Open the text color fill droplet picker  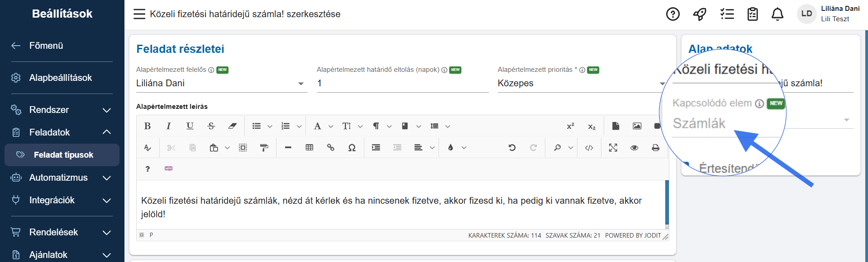[x=451, y=148]
